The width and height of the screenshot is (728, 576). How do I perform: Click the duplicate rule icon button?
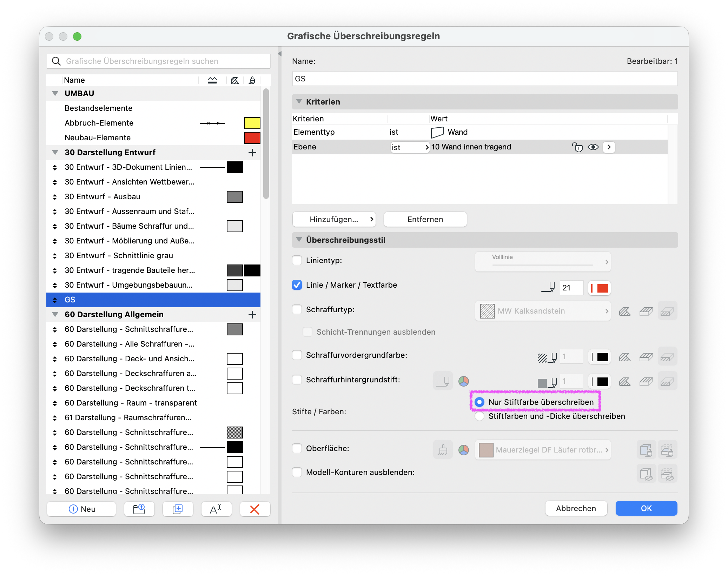[x=178, y=509]
